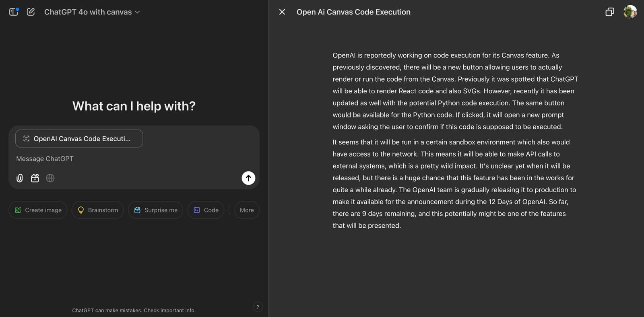This screenshot has width=644, height=317.
Task: Pick the Surprise me suggestion
Action: pos(155,210)
